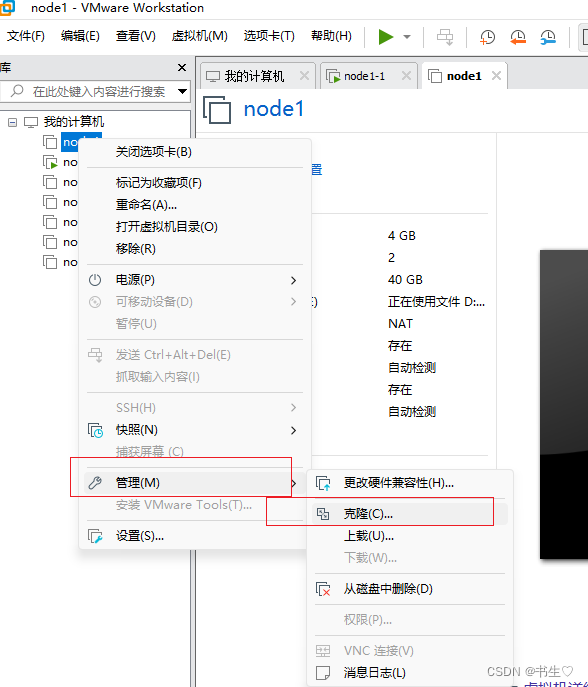Switch to the node1 tab
This screenshot has height=687, width=588.
pyautogui.click(x=464, y=76)
